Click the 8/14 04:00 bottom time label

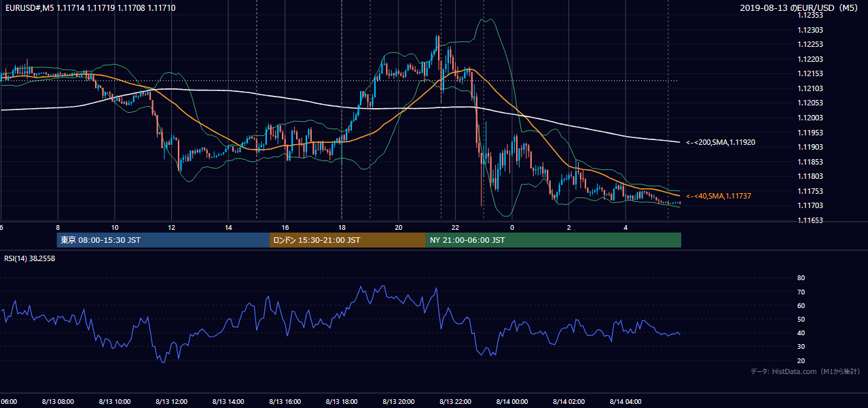point(626,402)
